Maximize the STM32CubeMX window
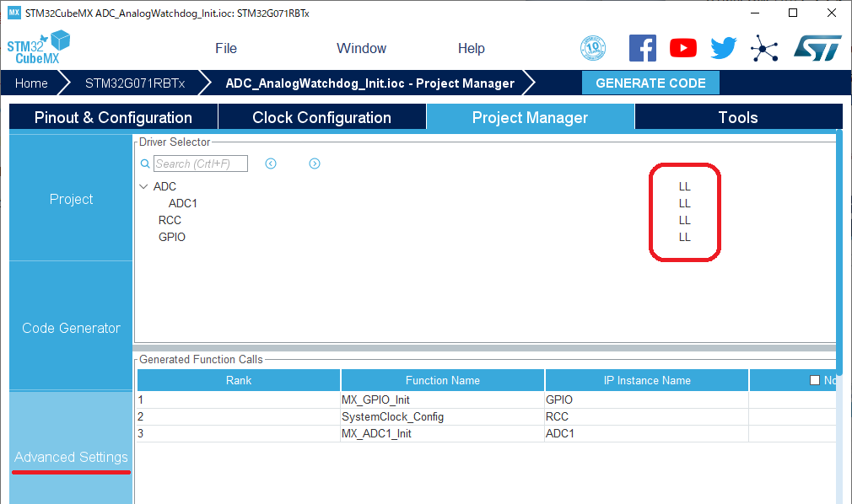 (793, 13)
